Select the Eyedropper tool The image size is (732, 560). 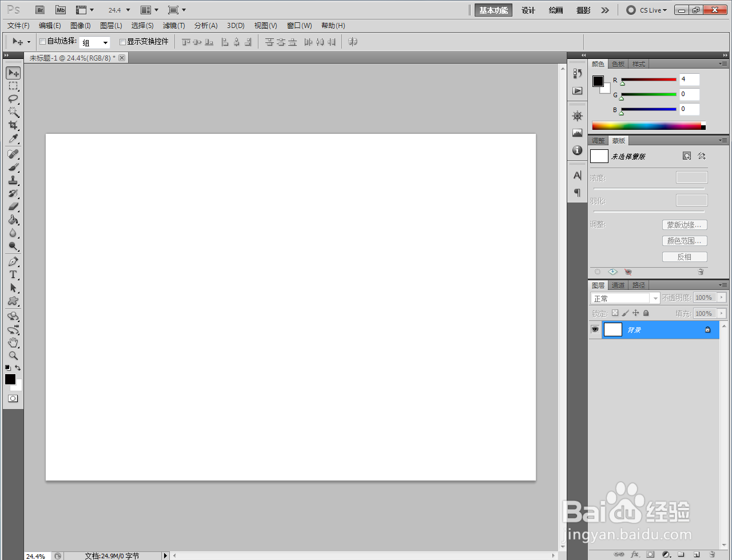[13, 138]
